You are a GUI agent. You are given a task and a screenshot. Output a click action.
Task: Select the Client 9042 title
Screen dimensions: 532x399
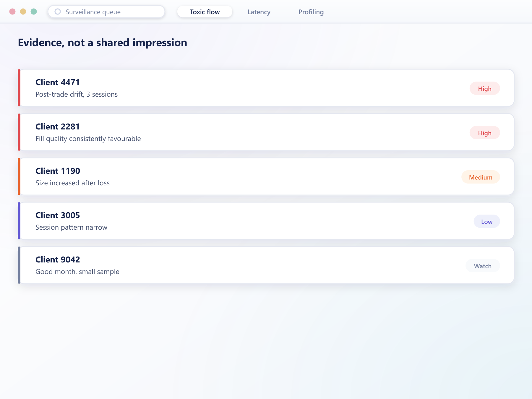coord(58,259)
